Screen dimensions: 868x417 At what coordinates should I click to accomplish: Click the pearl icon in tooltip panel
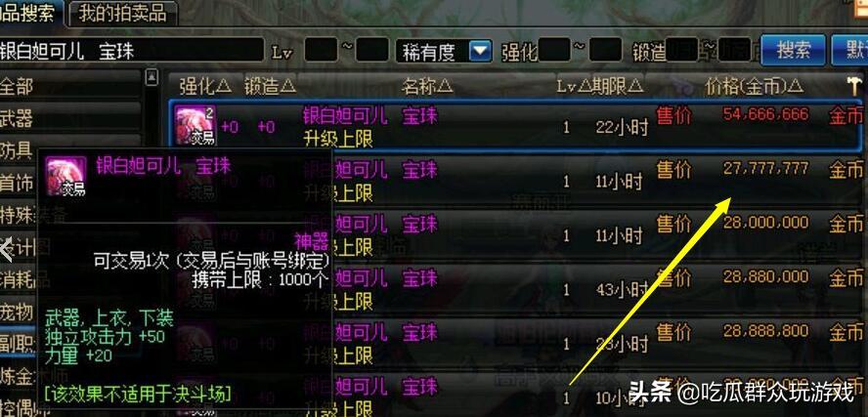(x=65, y=177)
